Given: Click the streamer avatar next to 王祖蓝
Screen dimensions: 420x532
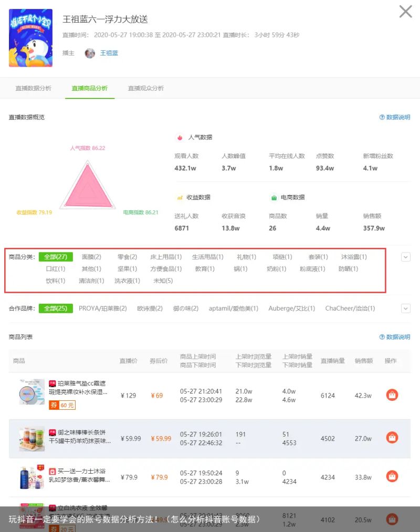Looking at the screenshot, I should click(90, 54).
